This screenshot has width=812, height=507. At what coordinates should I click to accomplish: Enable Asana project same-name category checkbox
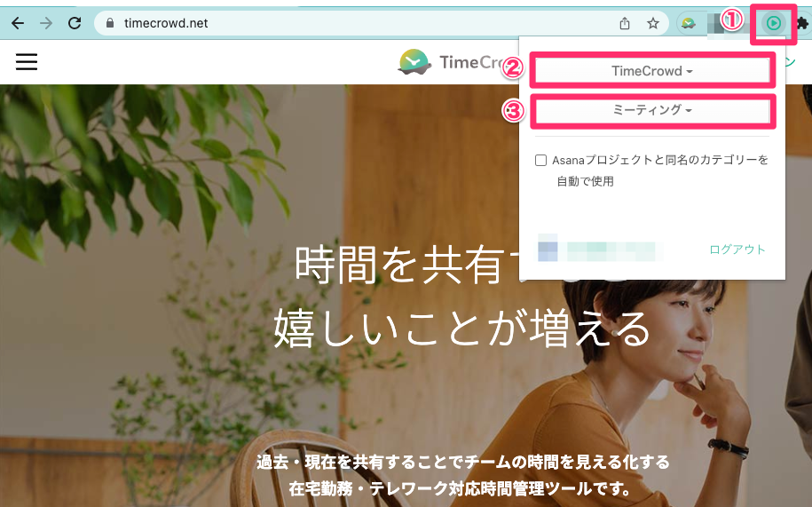pos(540,160)
